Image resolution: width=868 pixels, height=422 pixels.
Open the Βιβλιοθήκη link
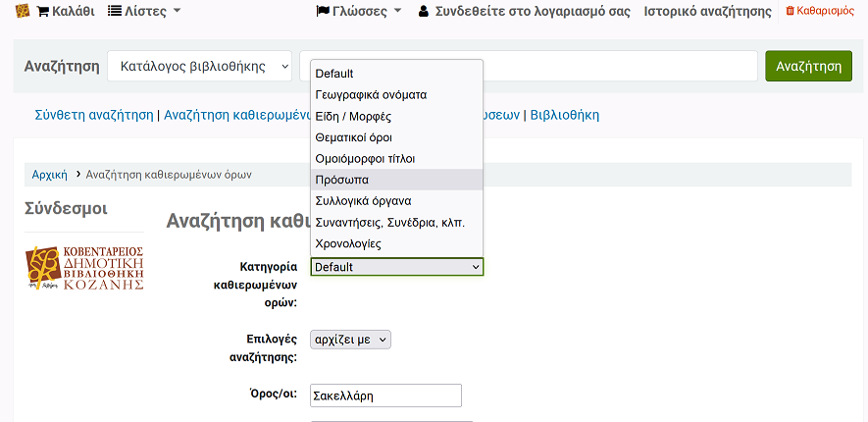pyautogui.click(x=565, y=115)
